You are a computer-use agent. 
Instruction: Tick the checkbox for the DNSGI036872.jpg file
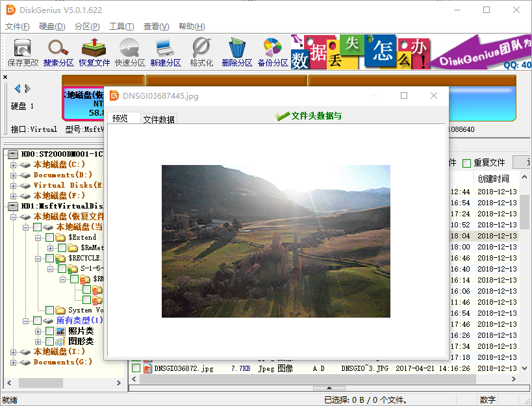(x=136, y=368)
